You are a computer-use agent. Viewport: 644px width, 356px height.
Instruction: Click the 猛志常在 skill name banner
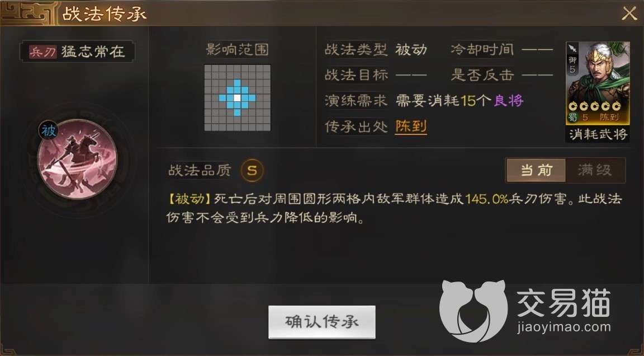[77, 52]
